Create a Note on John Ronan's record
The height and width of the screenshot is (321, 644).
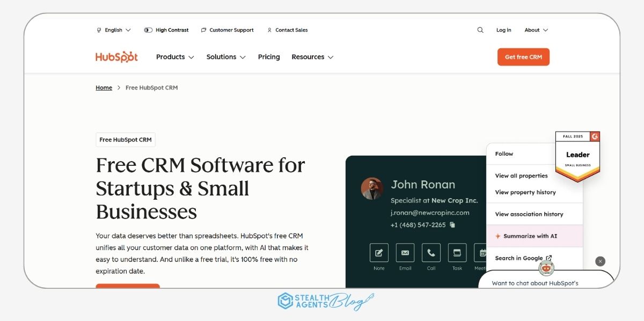(378, 252)
